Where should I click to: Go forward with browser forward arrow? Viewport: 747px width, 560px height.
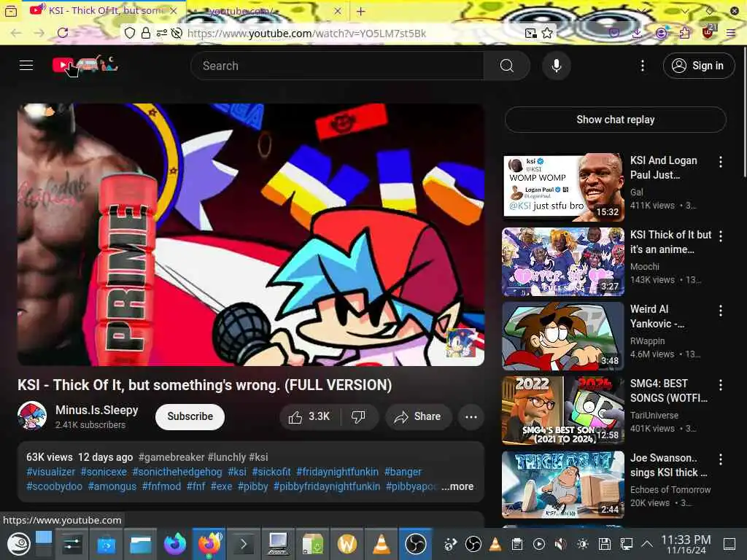39,33
